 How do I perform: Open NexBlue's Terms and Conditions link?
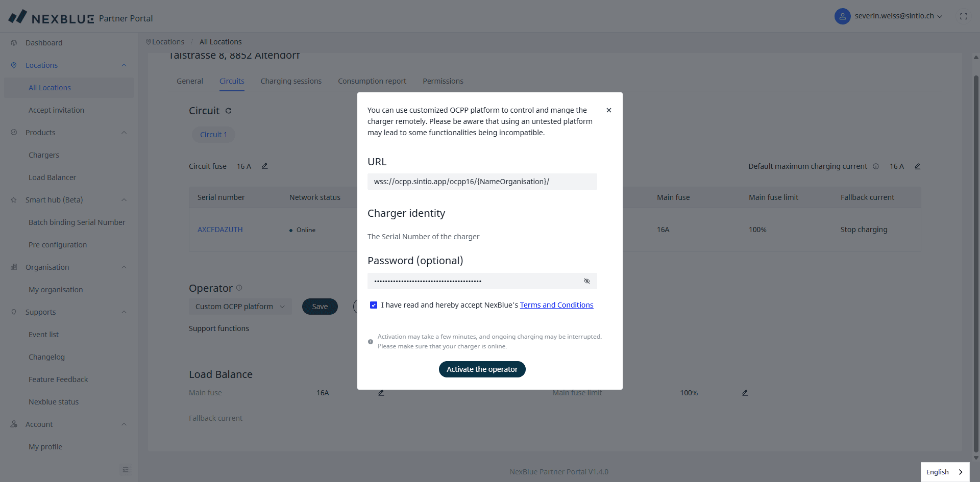point(556,305)
